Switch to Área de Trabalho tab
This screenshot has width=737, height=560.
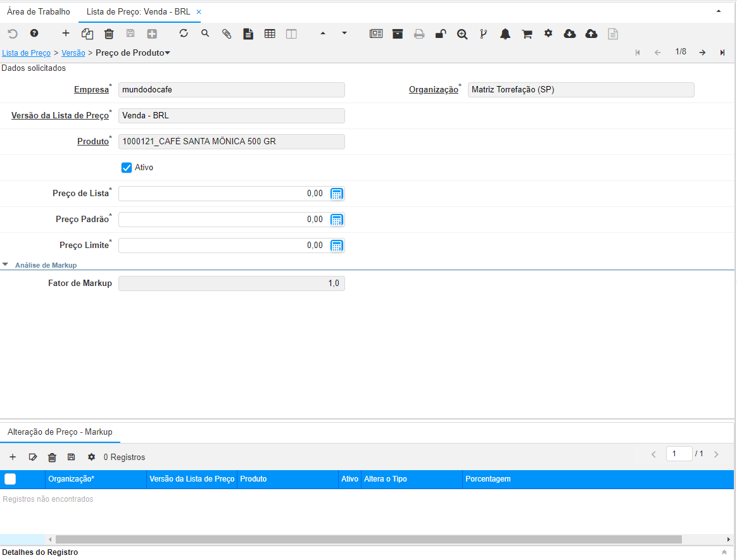pyautogui.click(x=39, y=12)
